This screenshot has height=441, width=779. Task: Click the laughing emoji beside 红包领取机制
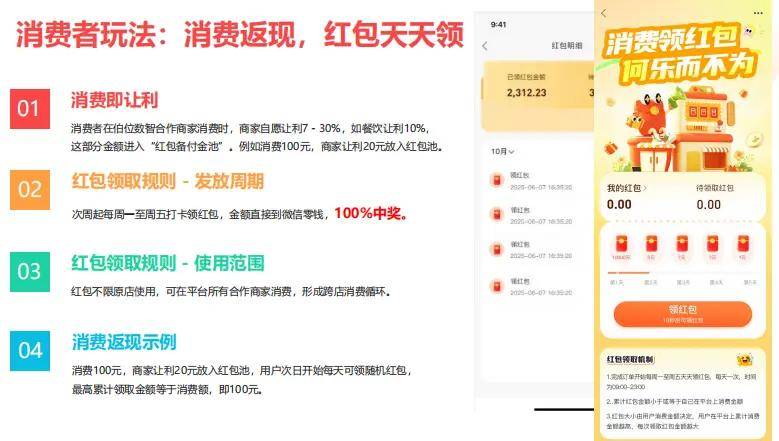744,360
